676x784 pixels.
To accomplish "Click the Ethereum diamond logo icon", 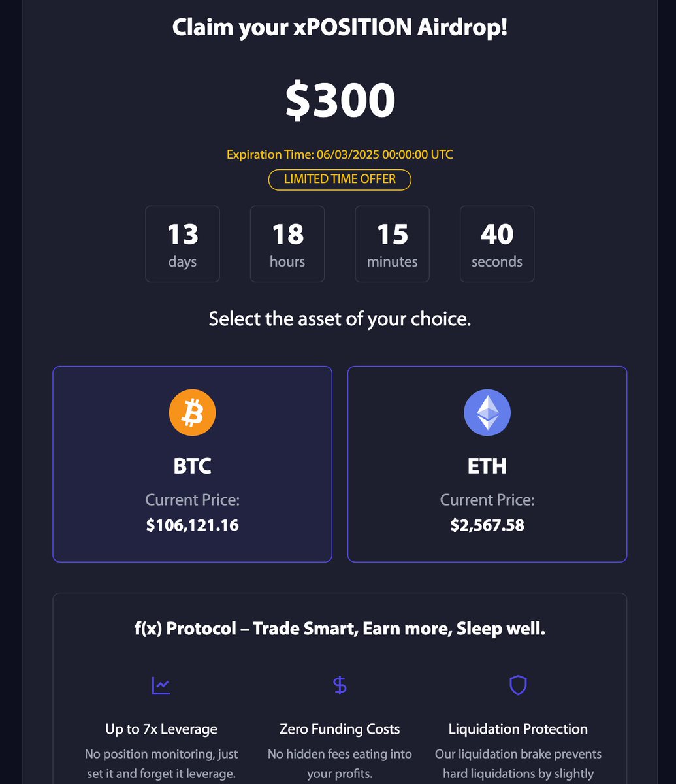I will point(487,412).
